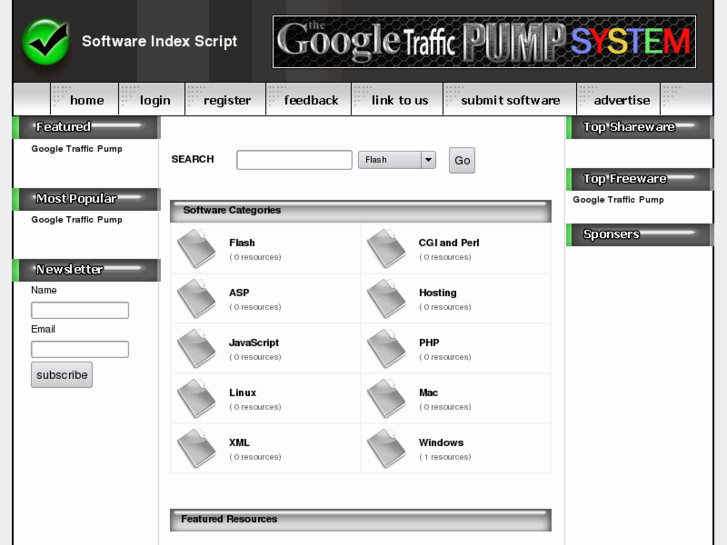Open the PHP category folder icon
727x545 pixels.
coord(387,348)
